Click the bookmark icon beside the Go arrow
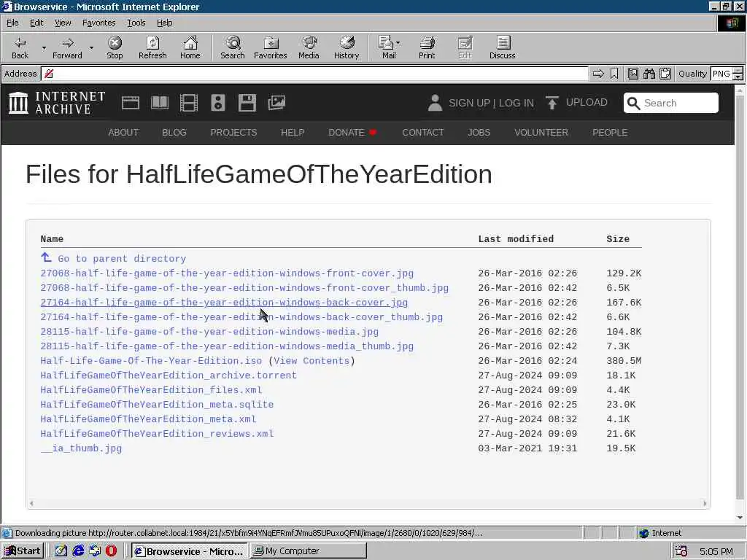This screenshot has height=560, width=747. coord(614,74)
